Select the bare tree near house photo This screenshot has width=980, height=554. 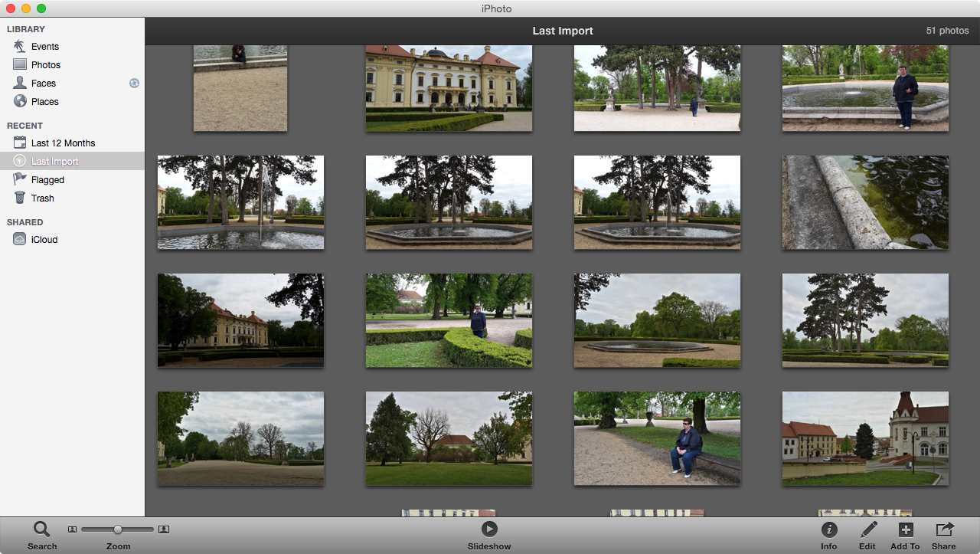click(449, 438)
